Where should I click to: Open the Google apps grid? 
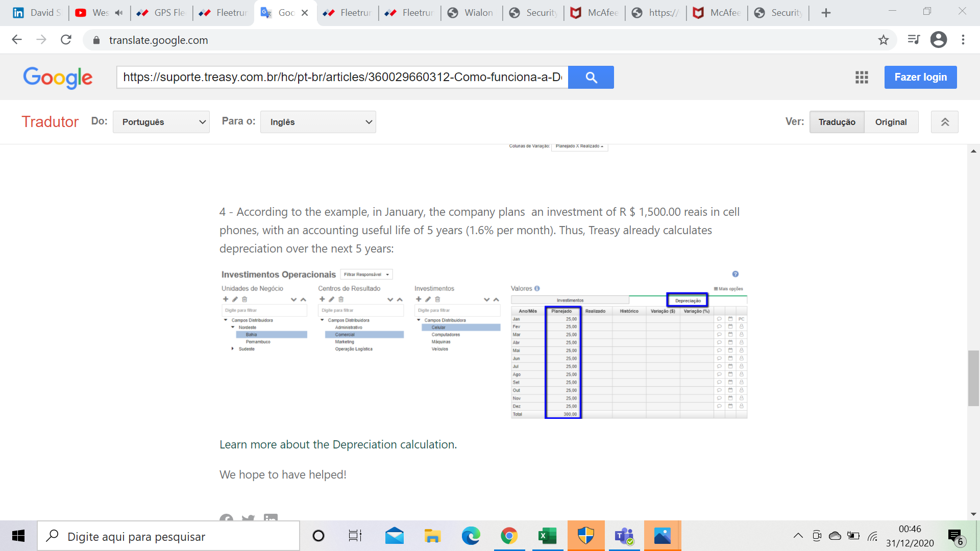[862, 77]
